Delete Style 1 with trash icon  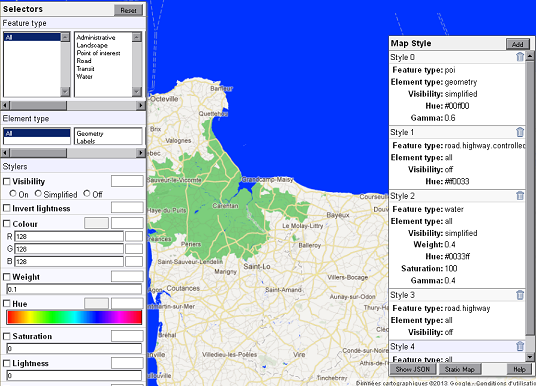pyautogui.click(x=520, y=132)
